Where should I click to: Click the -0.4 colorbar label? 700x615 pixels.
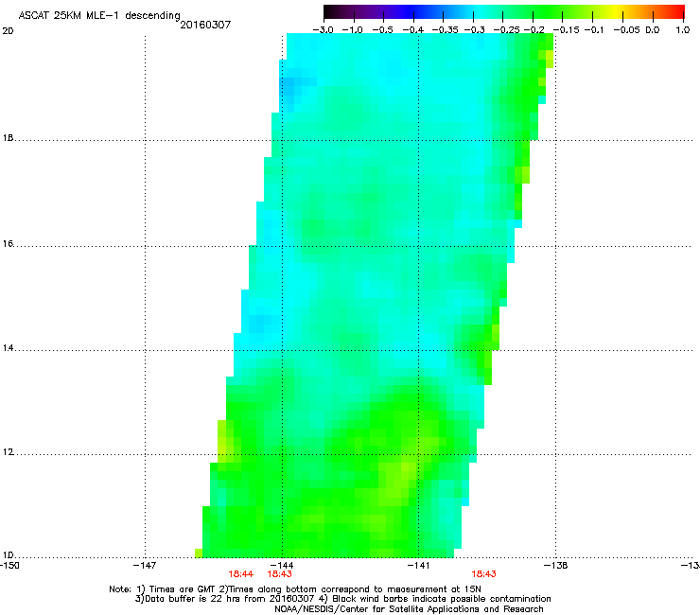[x=413, y=30]
